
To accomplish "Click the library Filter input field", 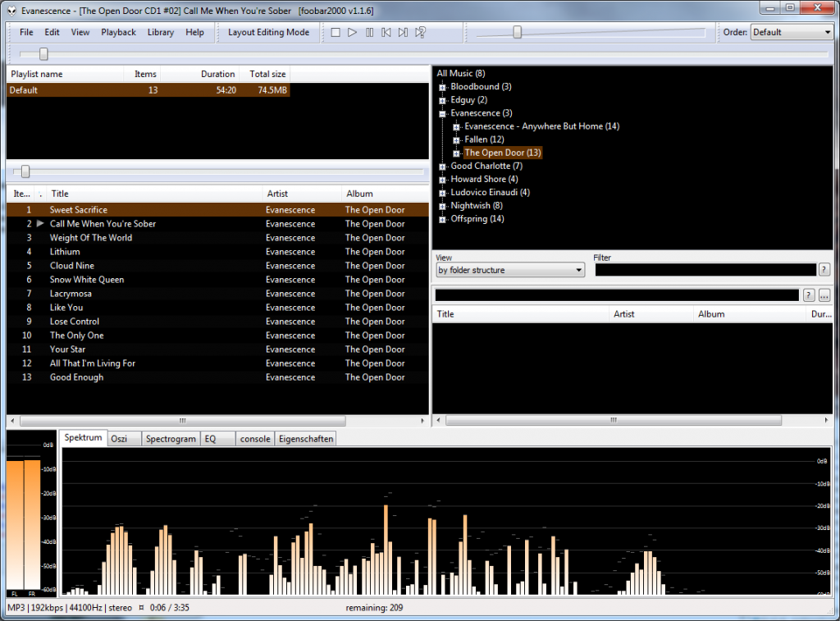I will pos(705,270).
